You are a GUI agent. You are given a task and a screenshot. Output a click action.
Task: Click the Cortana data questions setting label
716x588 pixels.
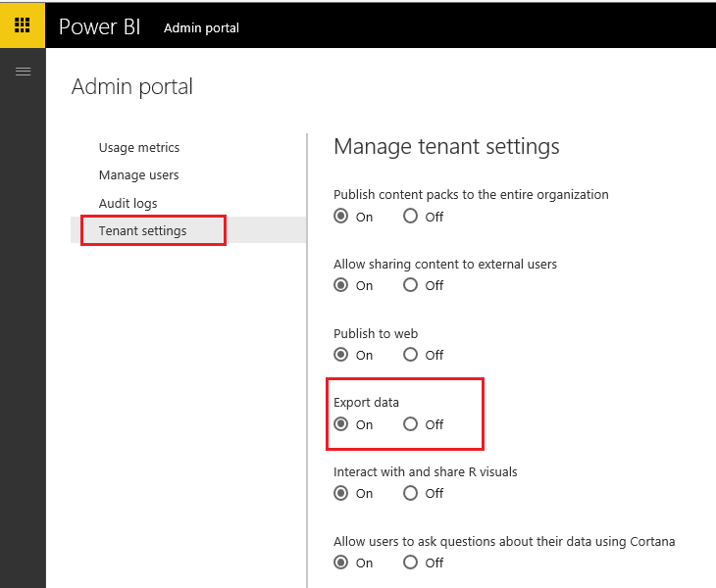504,542
